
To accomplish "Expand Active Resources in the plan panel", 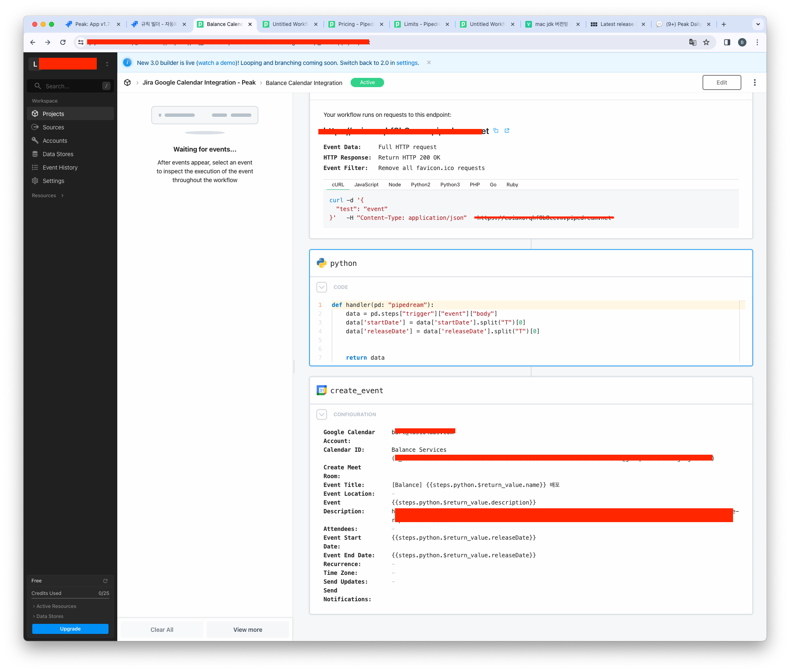I will point(54,606).
